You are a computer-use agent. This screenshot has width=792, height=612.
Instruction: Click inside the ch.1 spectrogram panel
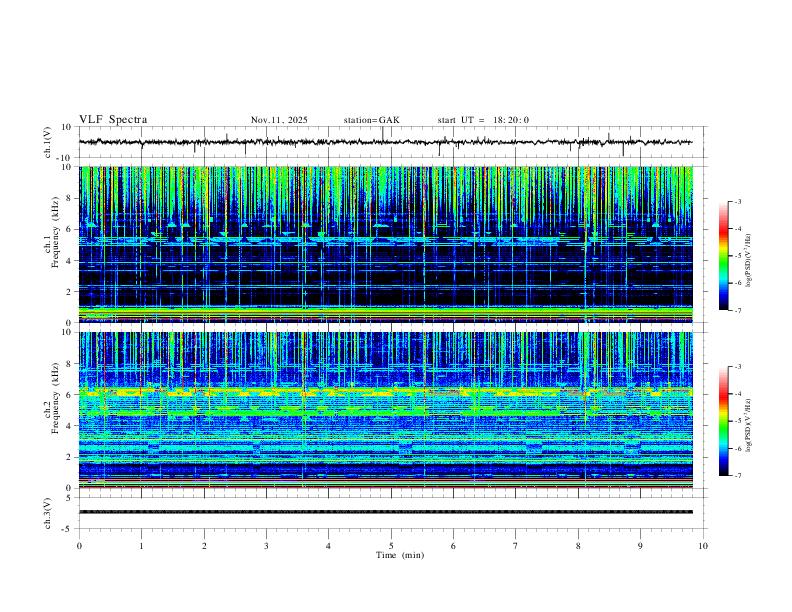(385, 244)
